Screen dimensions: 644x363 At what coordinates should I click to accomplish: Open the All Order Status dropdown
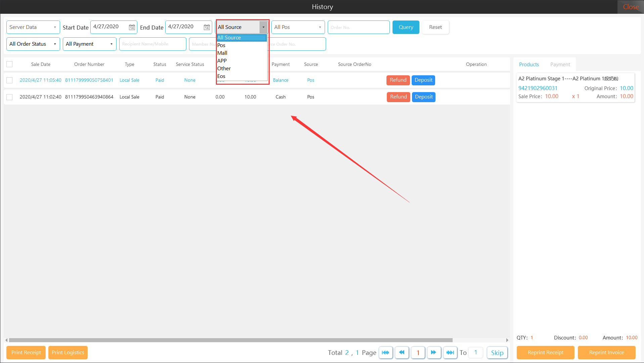pos(33,44)
